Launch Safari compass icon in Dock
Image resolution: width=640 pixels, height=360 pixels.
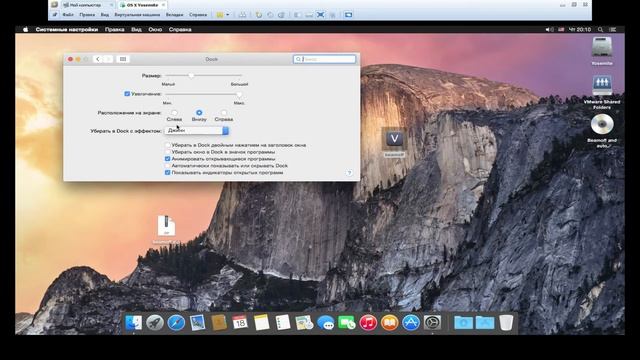click(176, 323)
